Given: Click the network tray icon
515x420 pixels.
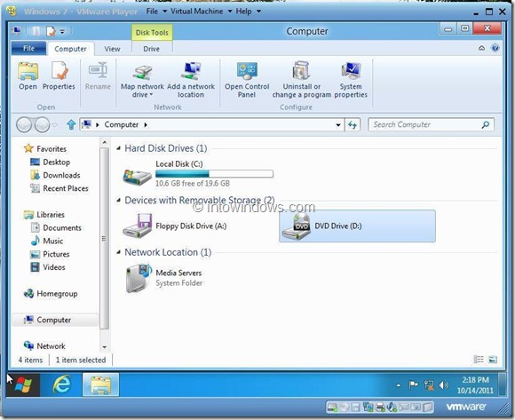Looking at the screenshot, I should 429,384.
